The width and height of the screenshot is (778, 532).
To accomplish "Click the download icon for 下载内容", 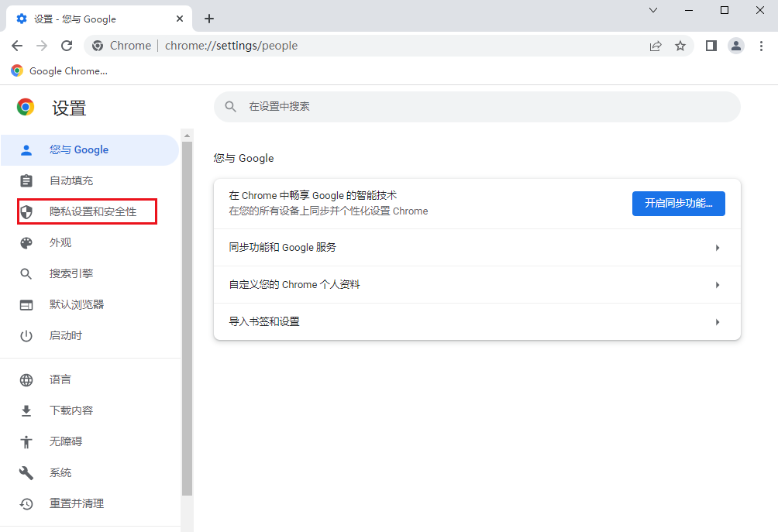I will [x=26, y=410].
